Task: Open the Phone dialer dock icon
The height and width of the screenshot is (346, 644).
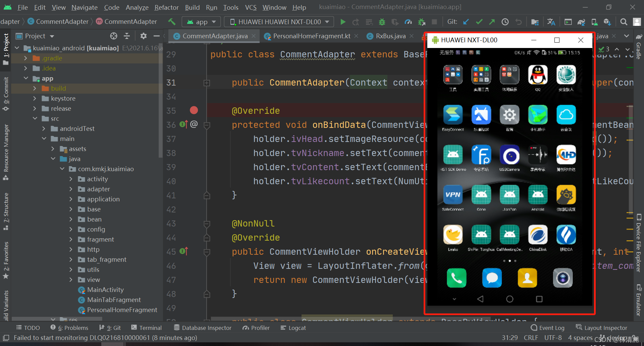Action: 457,278
